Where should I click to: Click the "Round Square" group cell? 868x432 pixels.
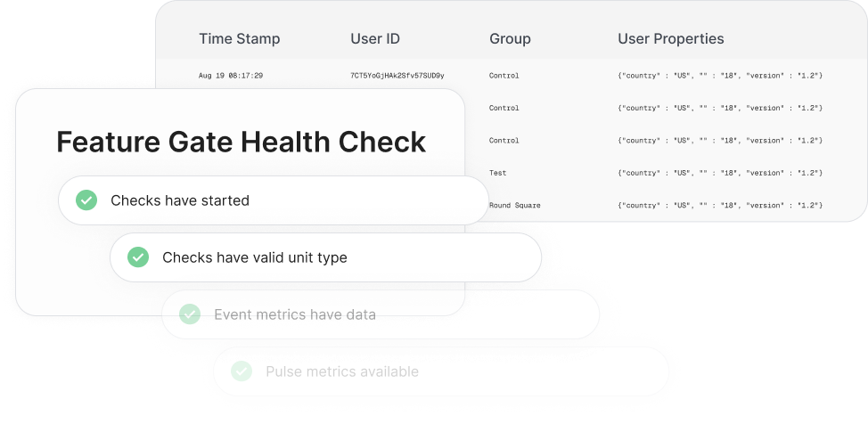click(515, 205)
